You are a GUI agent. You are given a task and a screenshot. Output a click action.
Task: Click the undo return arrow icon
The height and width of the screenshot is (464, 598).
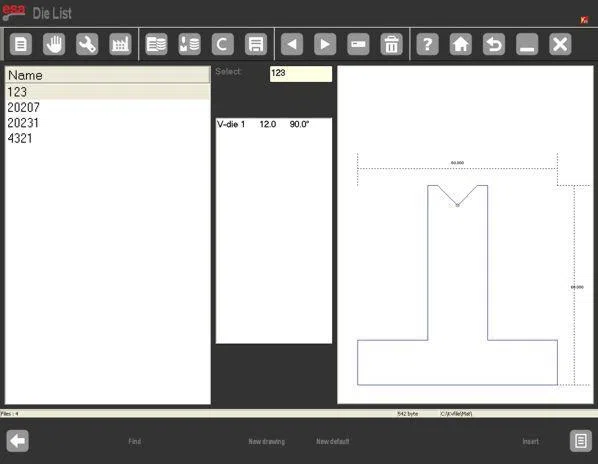point(494,44)
